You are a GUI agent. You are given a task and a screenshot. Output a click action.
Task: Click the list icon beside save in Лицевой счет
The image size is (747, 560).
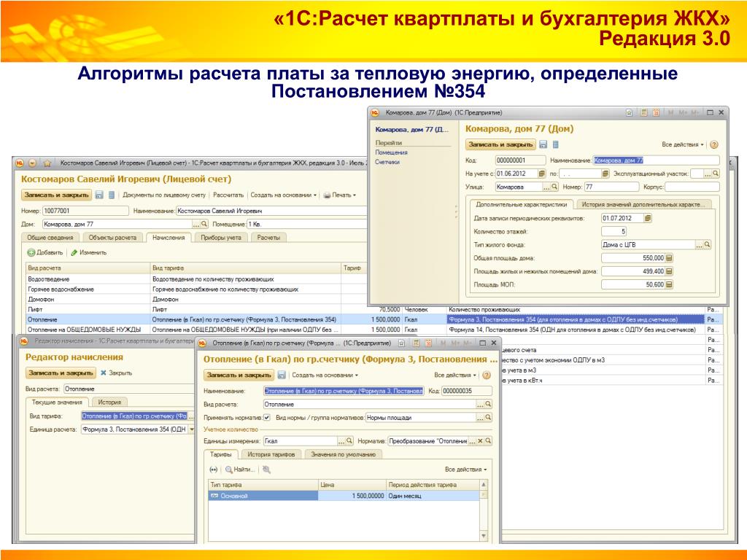(112, 195)
